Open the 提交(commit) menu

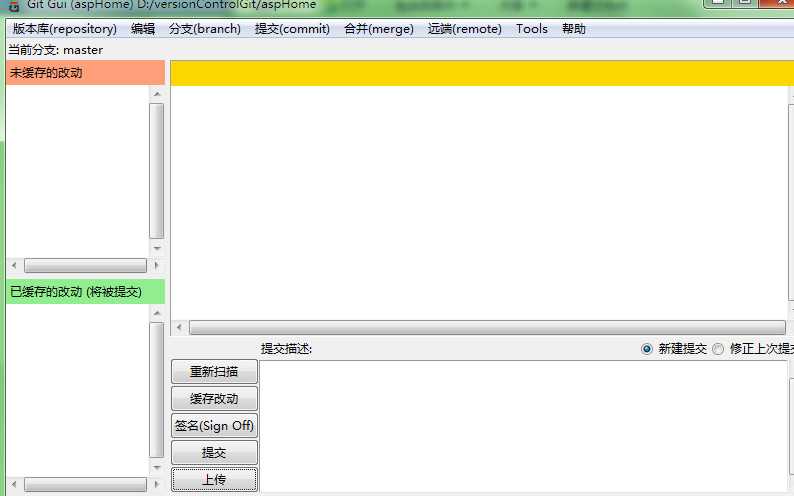tap(292, 29)
